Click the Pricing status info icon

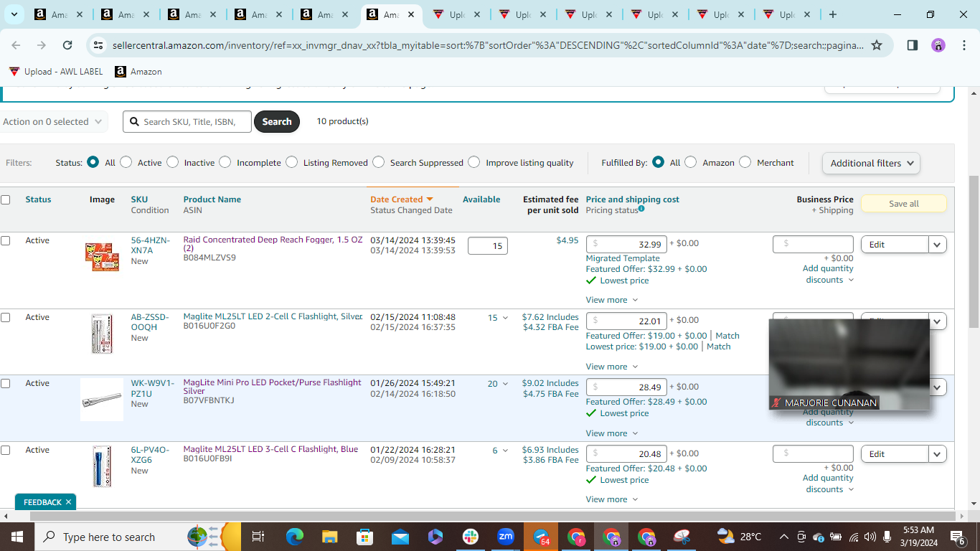pyautogui.click(x=641, y=209)
